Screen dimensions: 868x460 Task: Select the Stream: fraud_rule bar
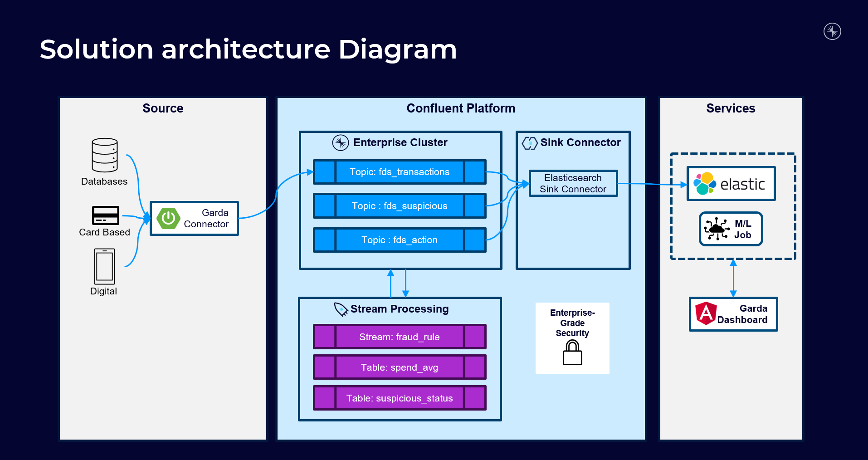click(400, 337)
